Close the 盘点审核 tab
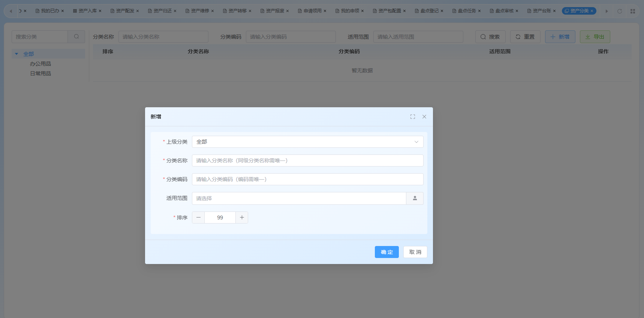Screen dimensions: 644x318 [x=517, y=11]
